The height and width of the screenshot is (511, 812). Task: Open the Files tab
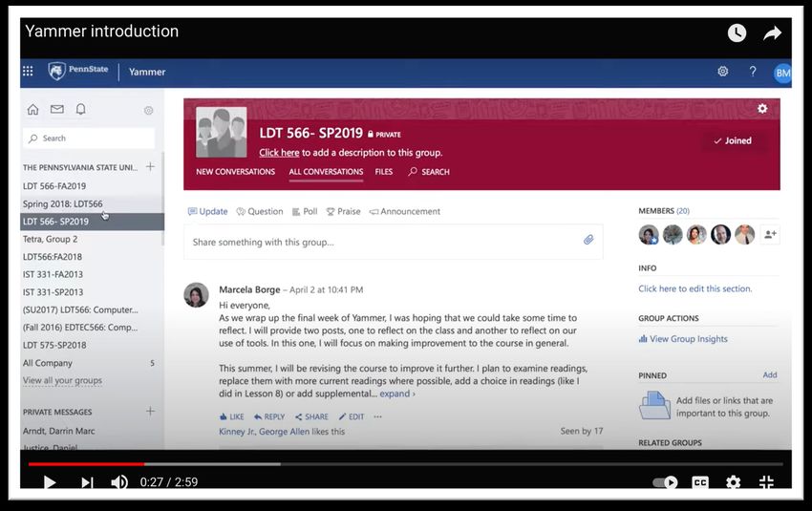[384, 172]
